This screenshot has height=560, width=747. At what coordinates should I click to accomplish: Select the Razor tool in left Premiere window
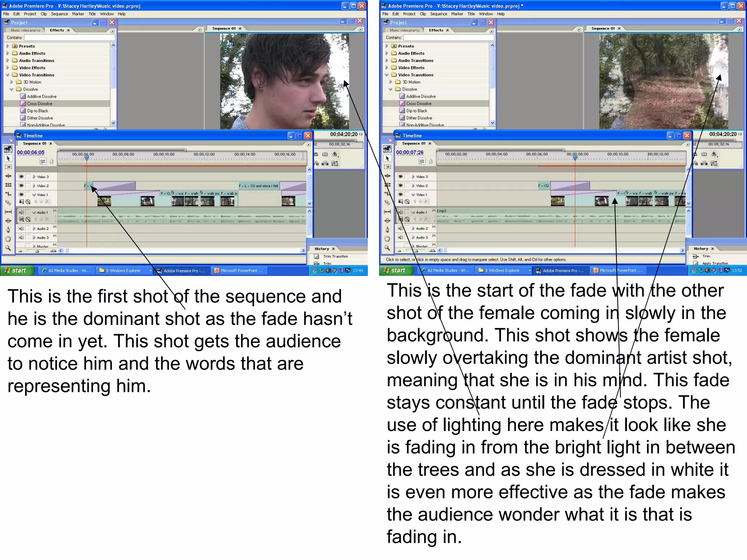click(8, 203)
